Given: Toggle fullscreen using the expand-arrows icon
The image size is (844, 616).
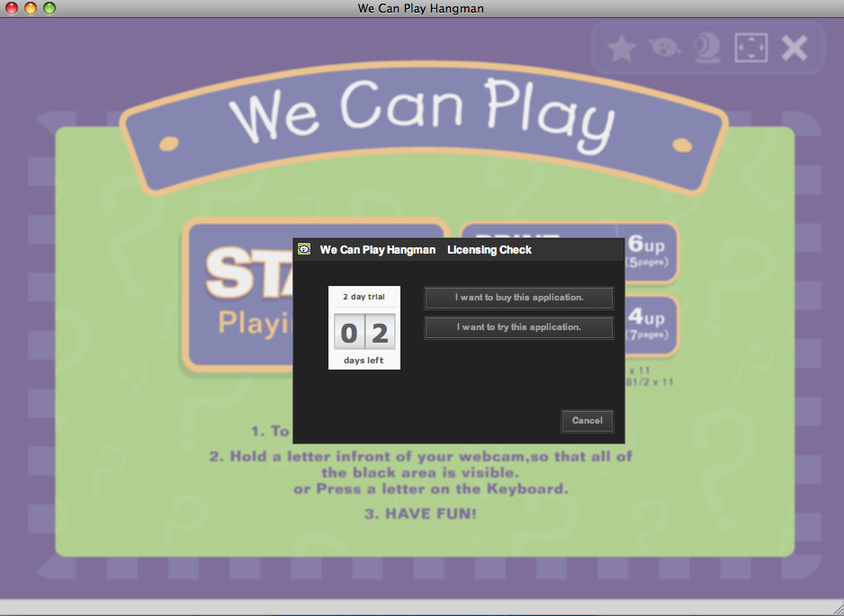Looking at the screenshot, I should point(751,48).
